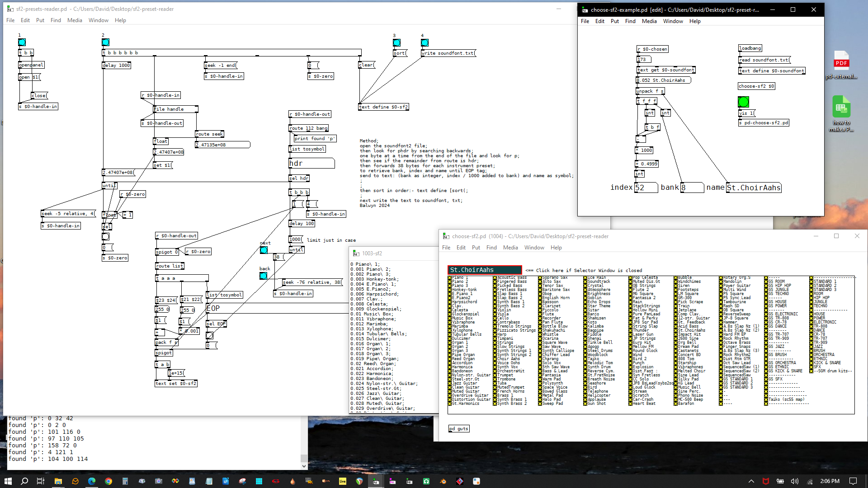Open the 'pd guts' subpatch
The image size is (868, 488).
pos(459,429)
